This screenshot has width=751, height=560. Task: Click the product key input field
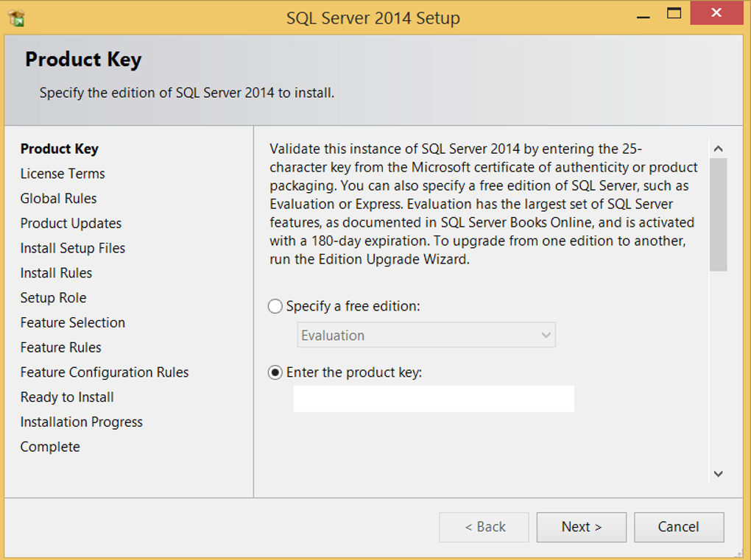(x=434, y=398)
